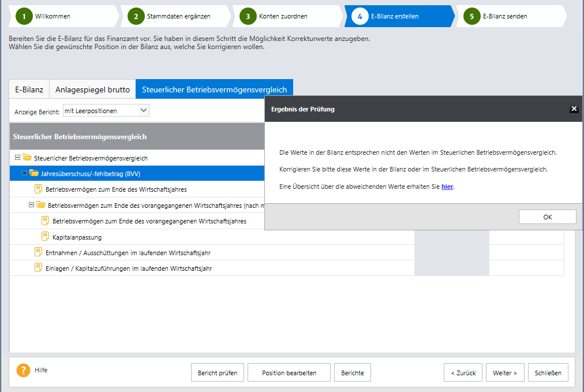584x392 pixels.
Task: Click step 1 Willkommen circle icon
Action: (x=24, y=16)
